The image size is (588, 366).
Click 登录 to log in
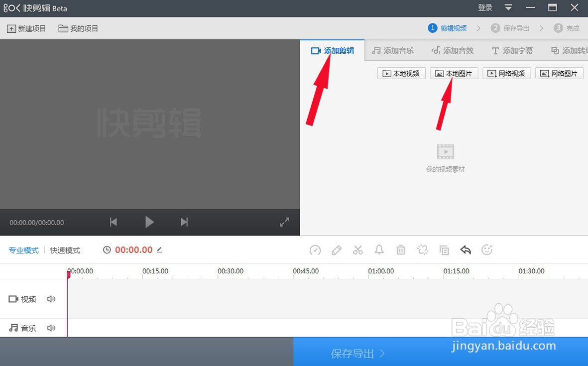click(x=485, y=8)
